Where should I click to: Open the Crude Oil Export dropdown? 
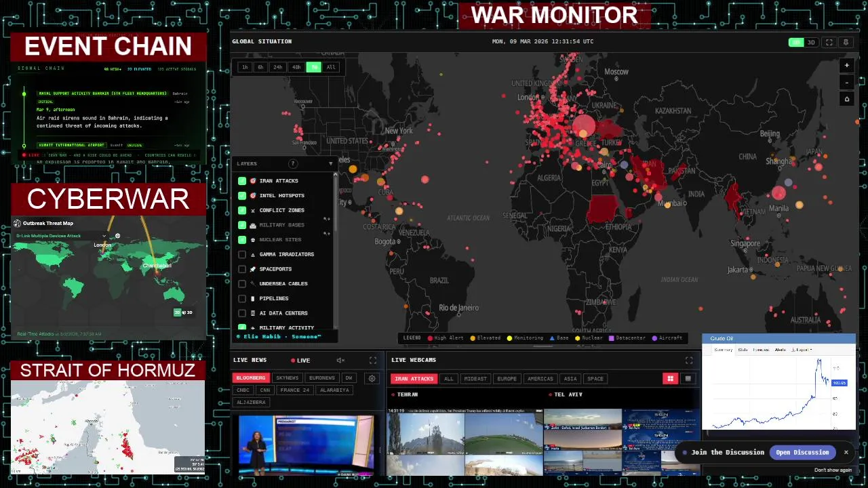coord(802,350)
